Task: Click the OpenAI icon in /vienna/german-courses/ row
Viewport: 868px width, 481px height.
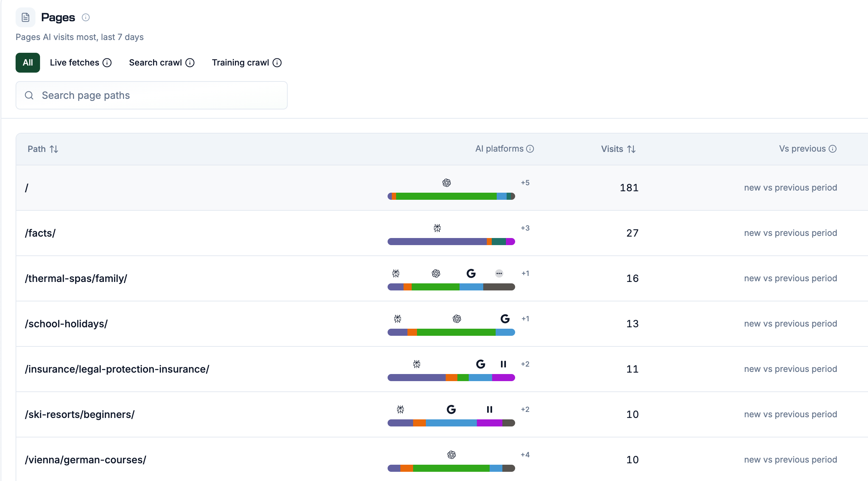Action: pos(451,455)
